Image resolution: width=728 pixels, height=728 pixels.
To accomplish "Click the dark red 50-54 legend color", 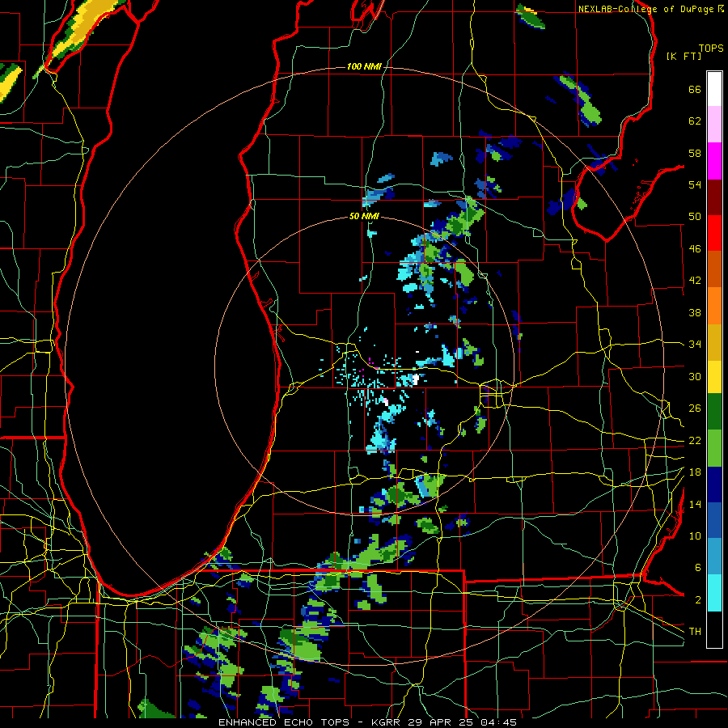I will coord(714,197).
